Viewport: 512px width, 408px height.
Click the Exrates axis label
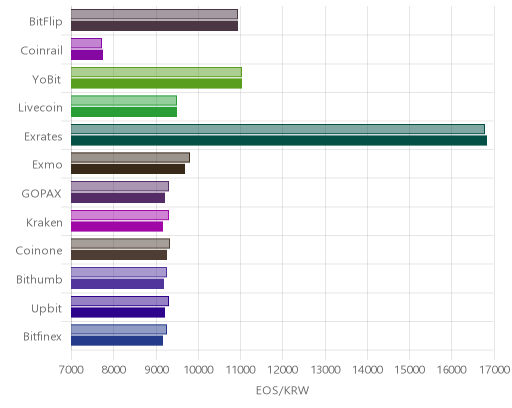(43, 137)
